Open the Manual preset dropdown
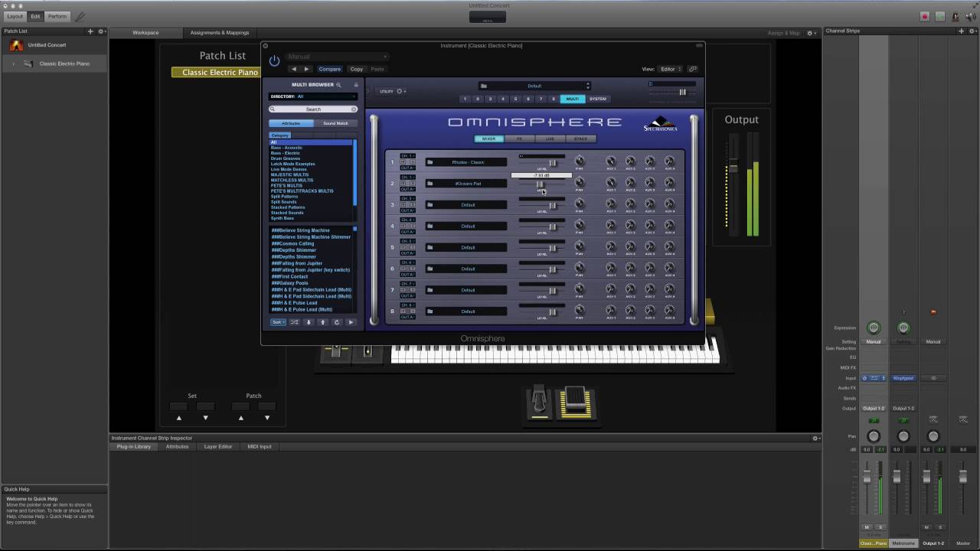The height and width of the screenshot is (551, 980). 338,57
